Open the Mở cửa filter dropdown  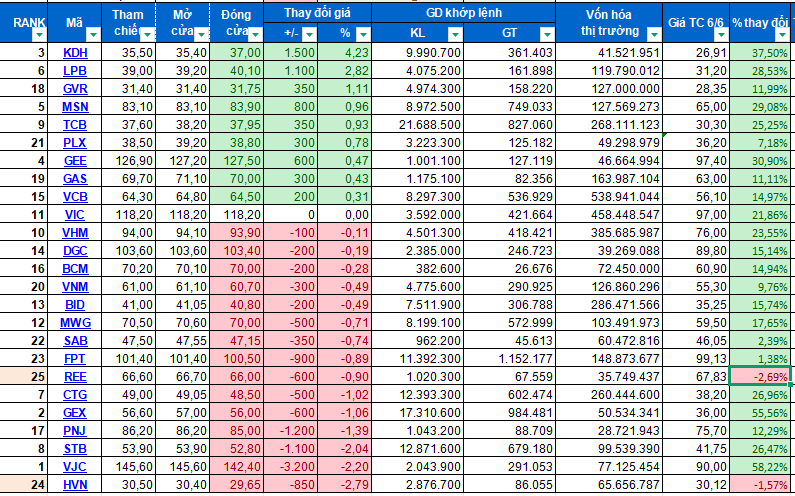click(x=202, y=35)
